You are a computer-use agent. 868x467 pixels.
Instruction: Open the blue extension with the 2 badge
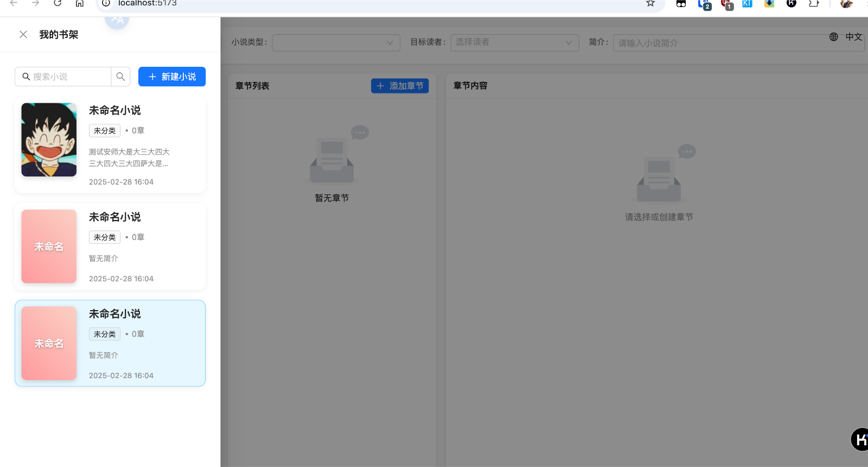704,4
